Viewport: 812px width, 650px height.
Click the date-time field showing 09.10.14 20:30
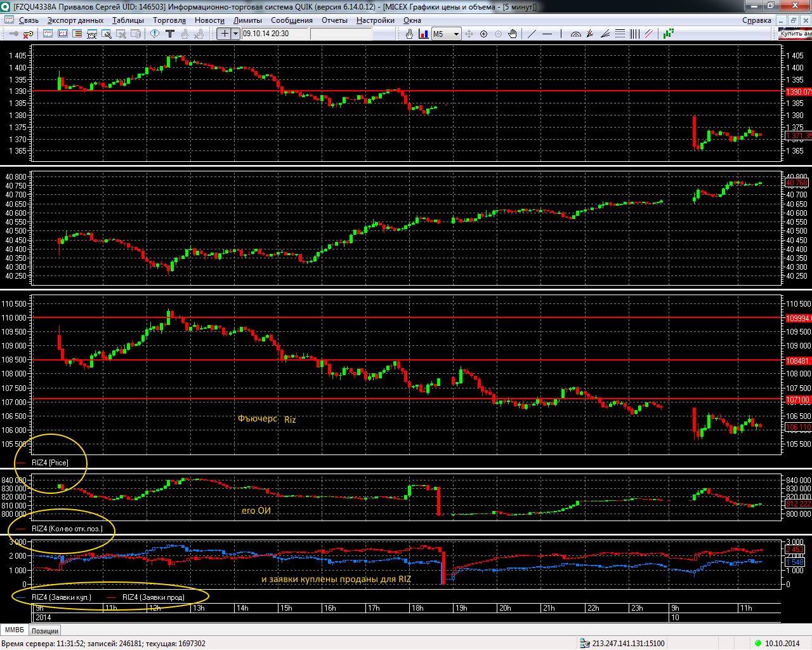pyautogui.click(x=275, y=34)
